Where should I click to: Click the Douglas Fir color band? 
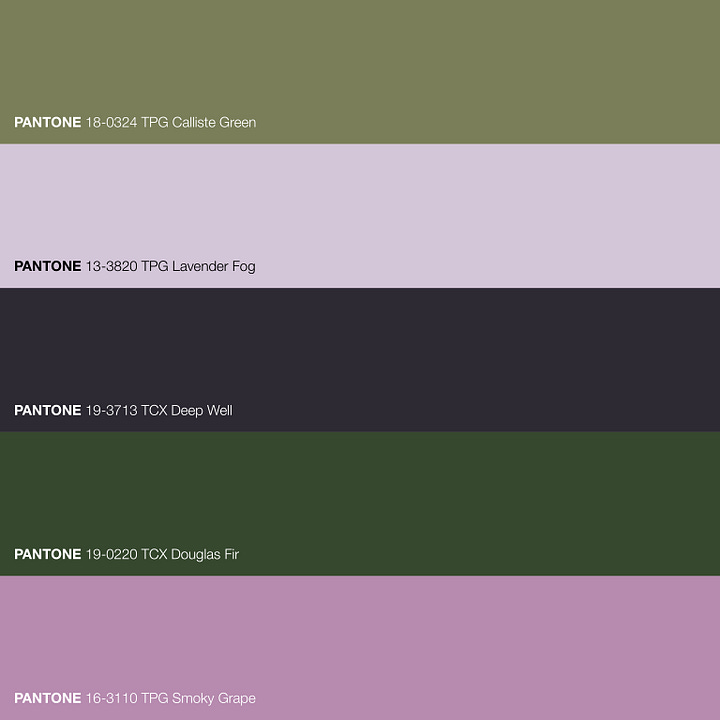360,504
